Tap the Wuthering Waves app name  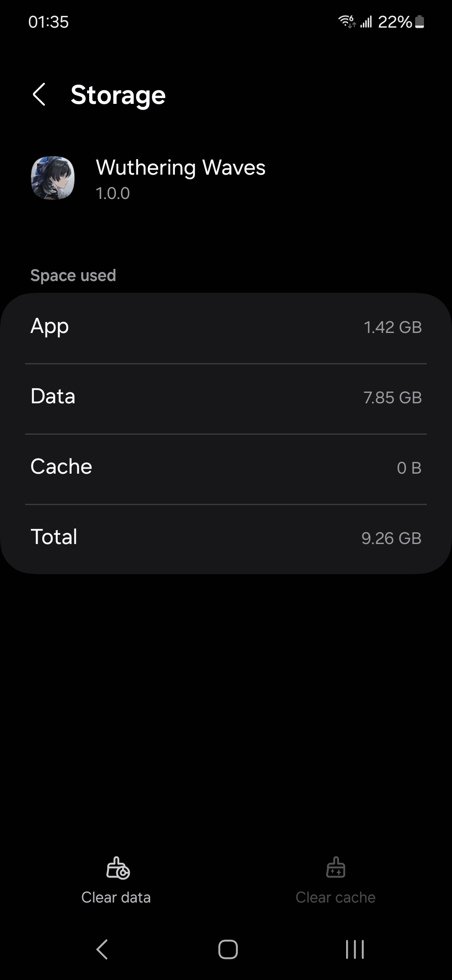(180, 168)
